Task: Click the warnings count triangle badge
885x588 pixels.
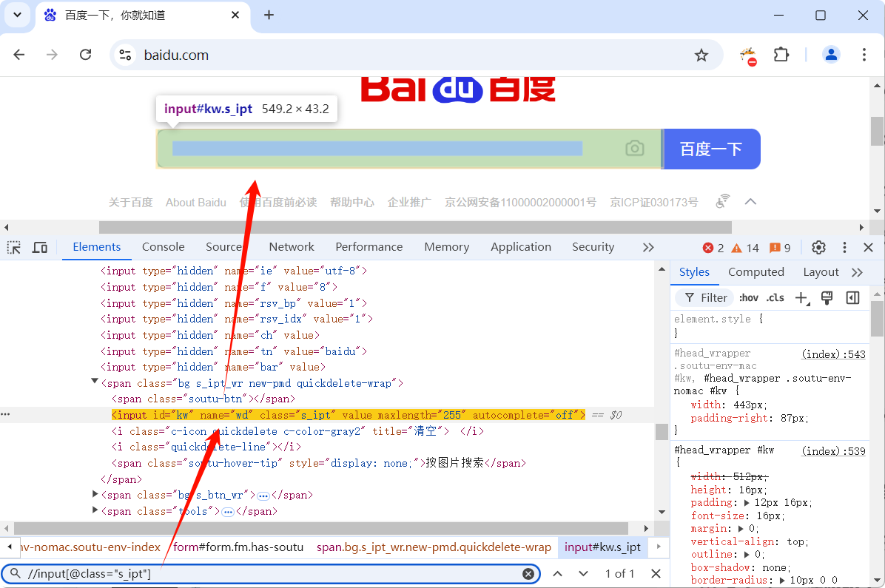Action: click(745, 248)
